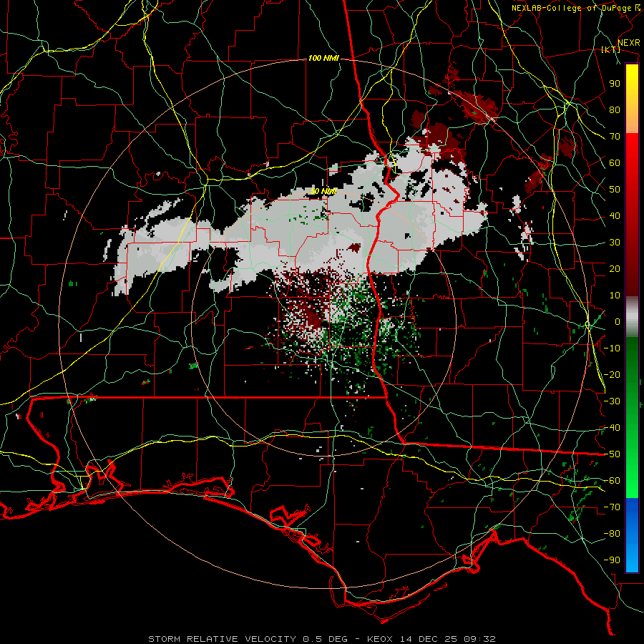Viewport: 644px width, 644px height.
Task: Click the "KEOX 14 DEC 25 09:32" timestamp text
Action: [x=431, y=639]
